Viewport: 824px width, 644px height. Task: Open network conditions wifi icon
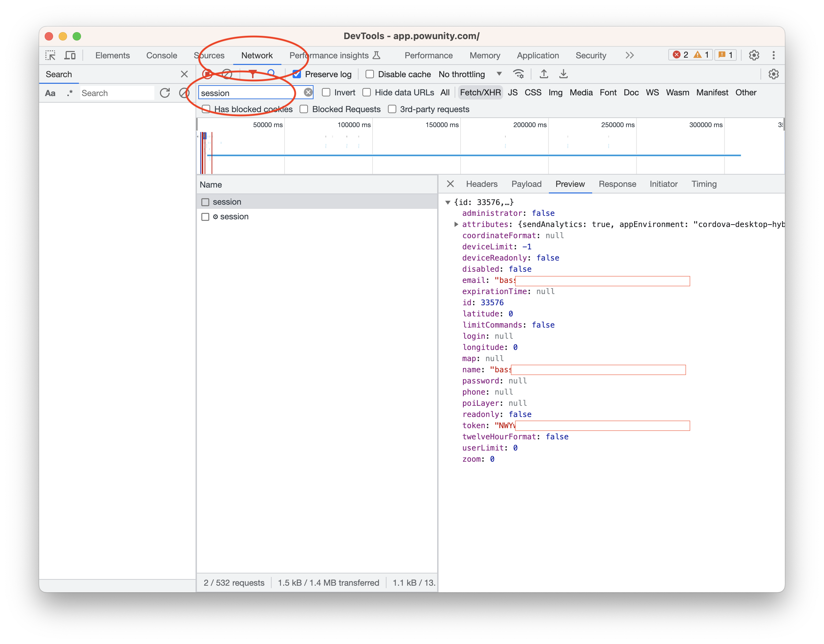tap(518, 74)
